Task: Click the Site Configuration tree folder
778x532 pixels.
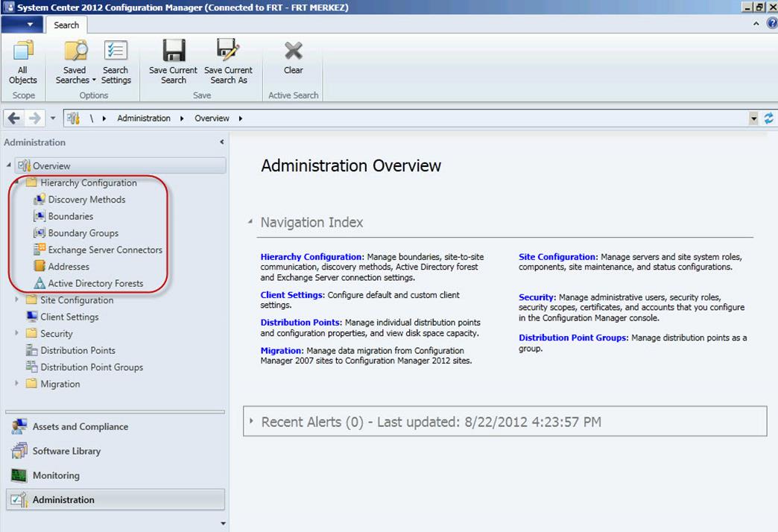Action: [x=69, y=300]
